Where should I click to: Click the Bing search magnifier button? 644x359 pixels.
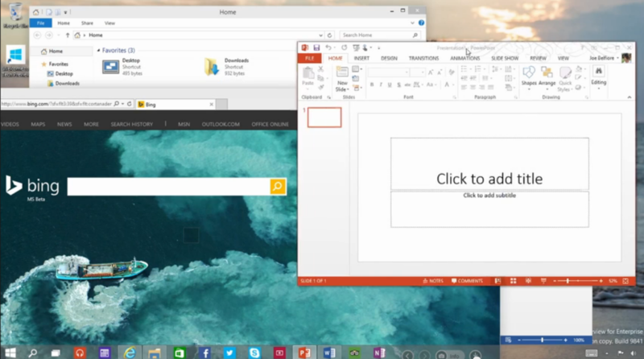click(278, 187)
